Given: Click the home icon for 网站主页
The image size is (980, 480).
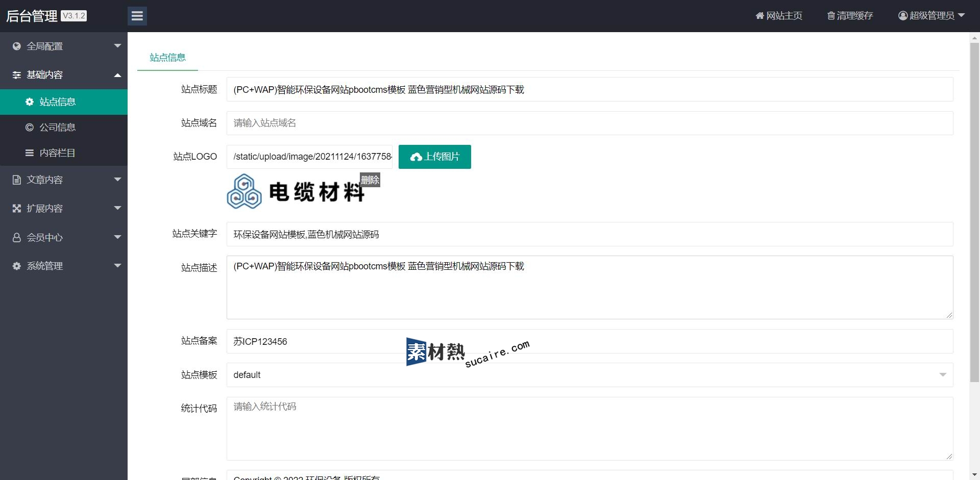Looking at the screenshot, I should tap(759, 16).
